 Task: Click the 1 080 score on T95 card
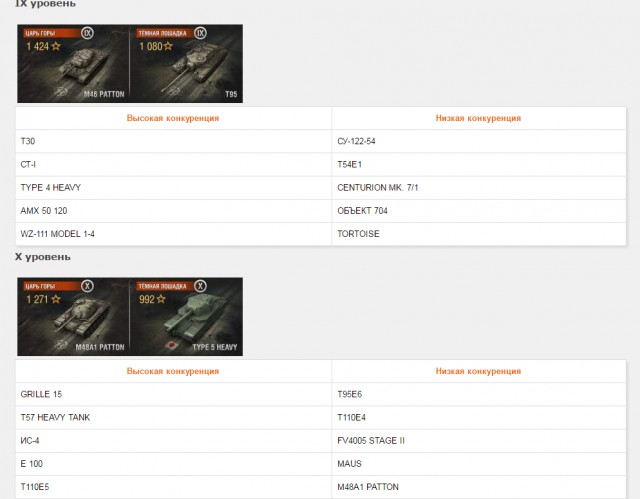(151, 47)
